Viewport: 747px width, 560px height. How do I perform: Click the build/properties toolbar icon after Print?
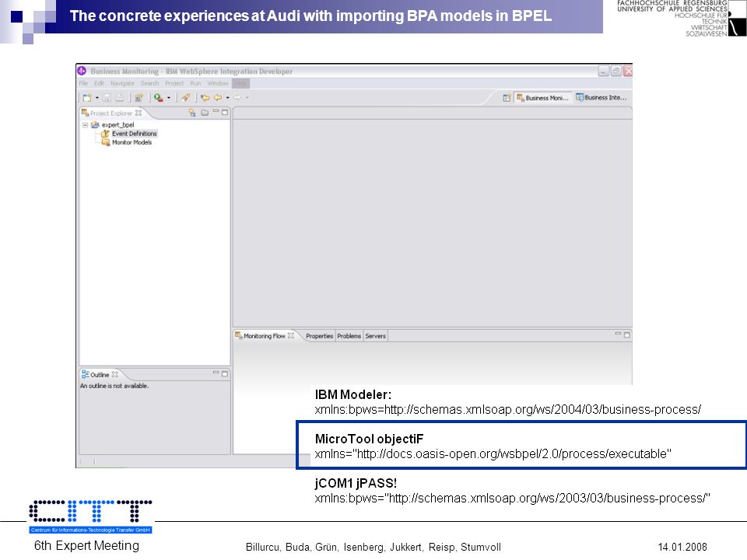(139, 98)
